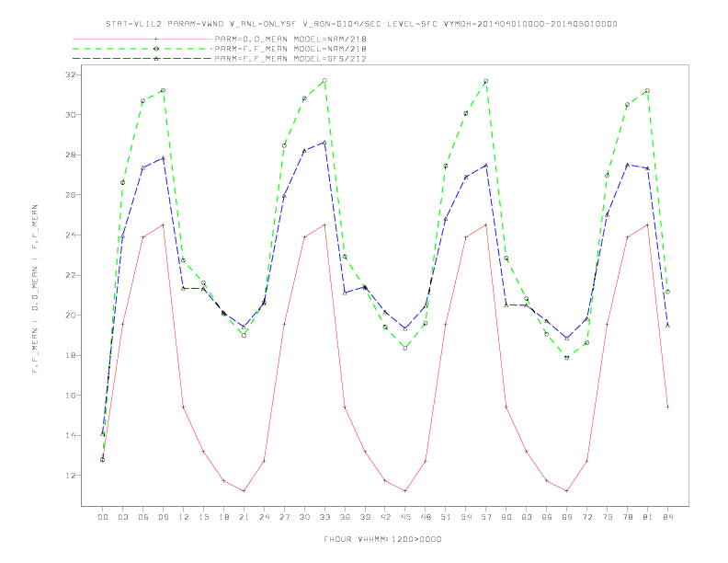
Task: Click x-axis forecast hour label 12
Action: coord(184,517)
